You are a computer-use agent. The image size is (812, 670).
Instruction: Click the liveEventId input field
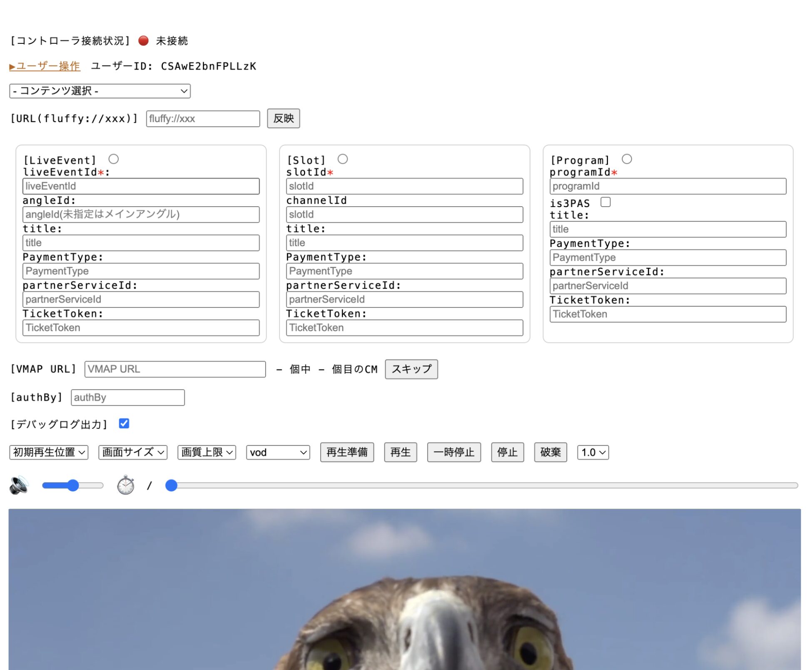point(139,185)
